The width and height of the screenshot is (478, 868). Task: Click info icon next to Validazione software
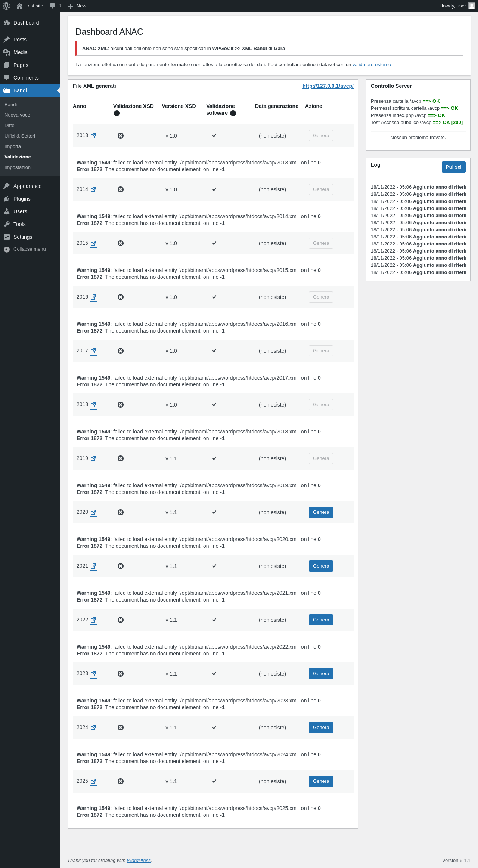pos(233,113)
